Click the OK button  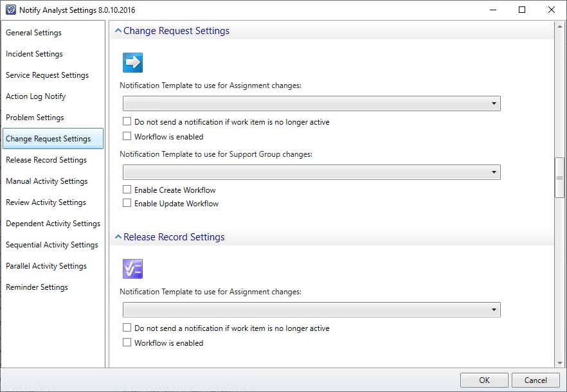[484, 380]
